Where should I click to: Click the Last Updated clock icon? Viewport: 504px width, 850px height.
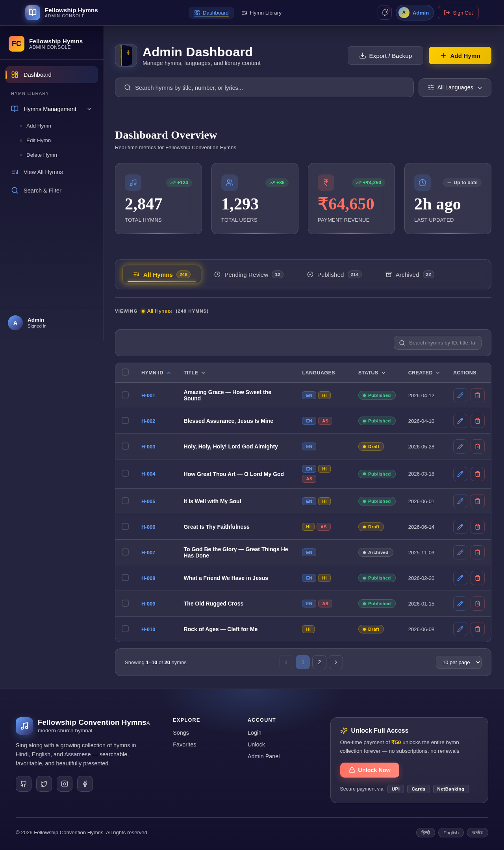(422, 183)
